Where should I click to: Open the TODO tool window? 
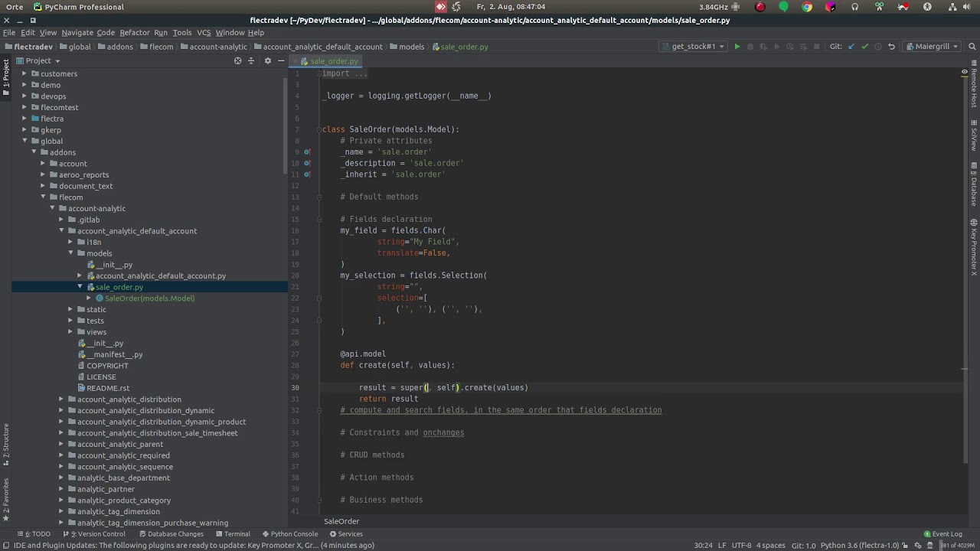tap(34, 534)
